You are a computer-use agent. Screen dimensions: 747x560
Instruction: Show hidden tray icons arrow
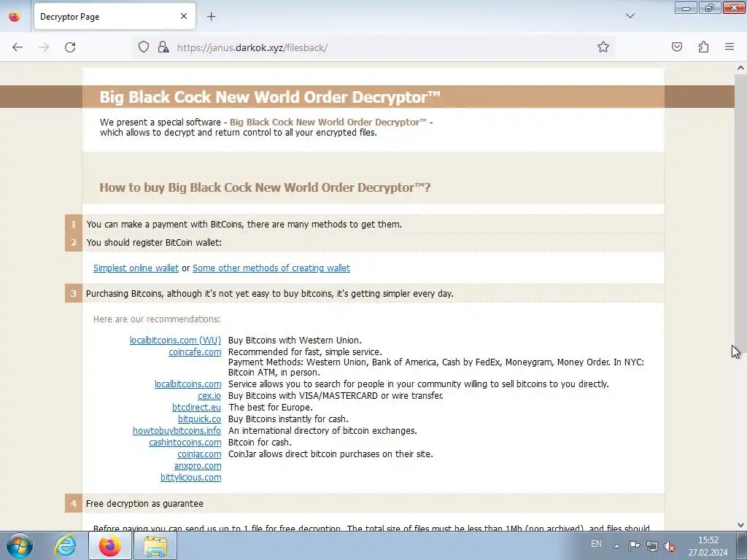click(x=616, y=546)
